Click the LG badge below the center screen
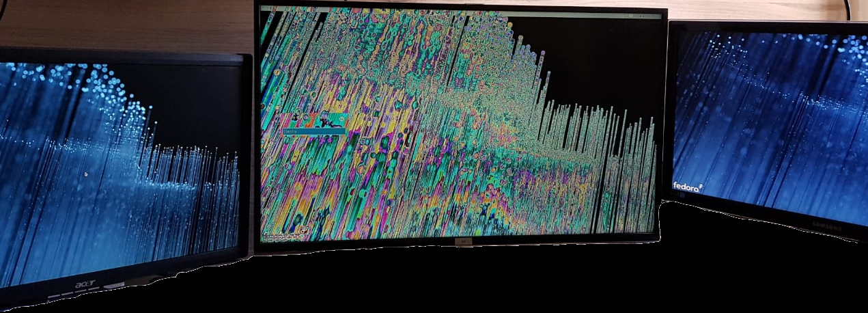 click(x=462, y=241)
